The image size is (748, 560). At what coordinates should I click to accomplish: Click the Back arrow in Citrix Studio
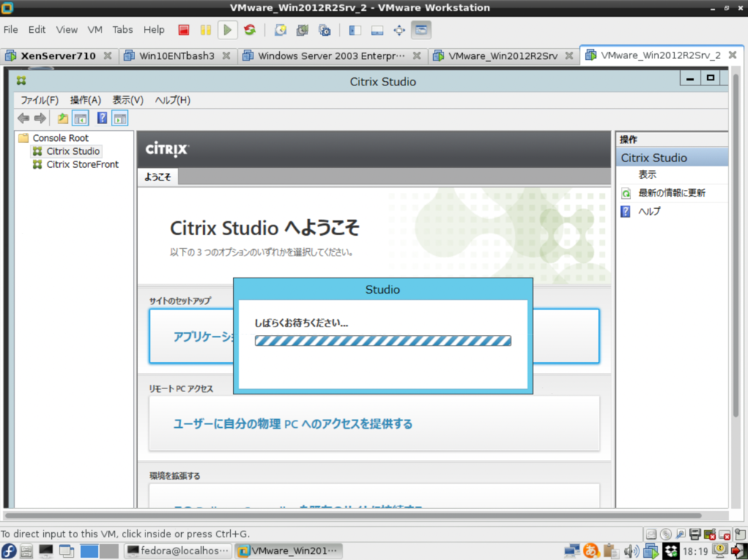[x=23, y=118]
